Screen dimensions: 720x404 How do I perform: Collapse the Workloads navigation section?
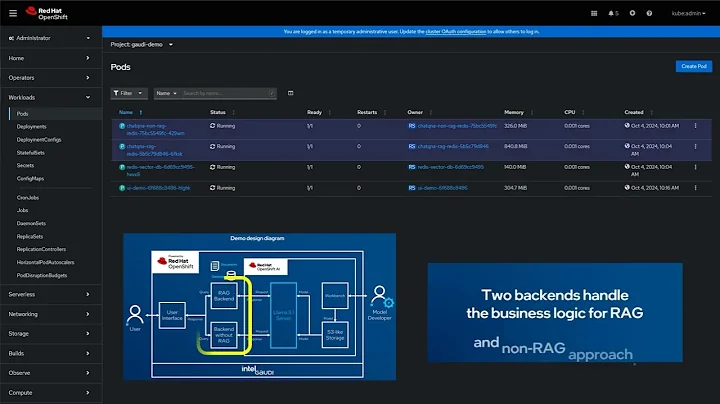point(50,97)
